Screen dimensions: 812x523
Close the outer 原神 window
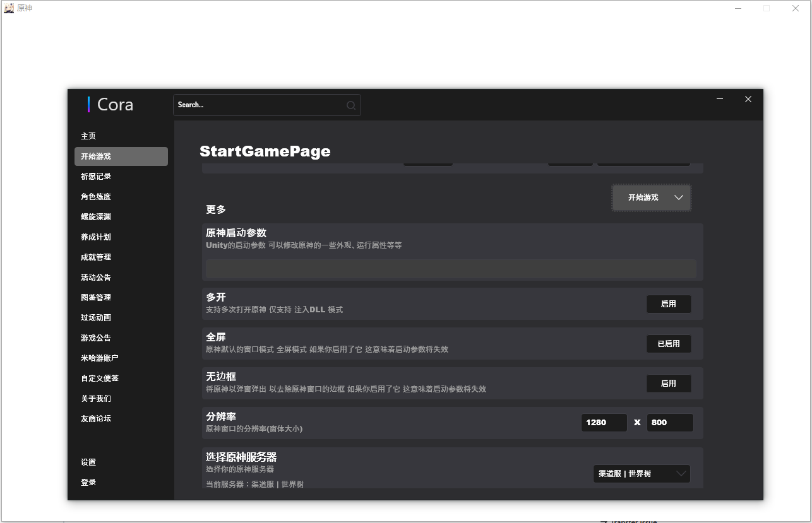click(796, 8)
